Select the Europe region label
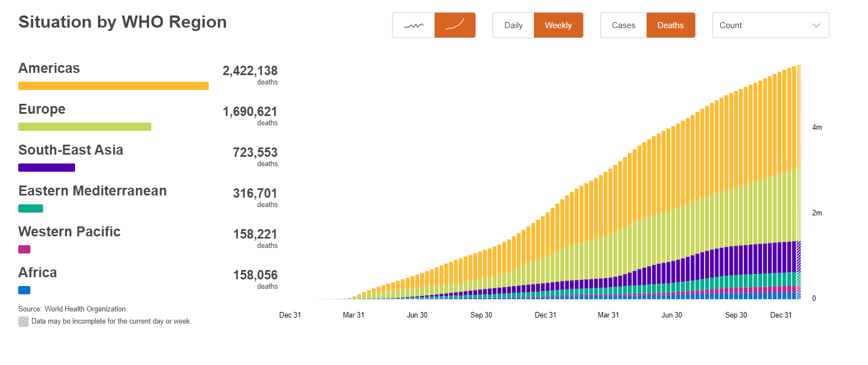The image size is (868, 365). 42,109
